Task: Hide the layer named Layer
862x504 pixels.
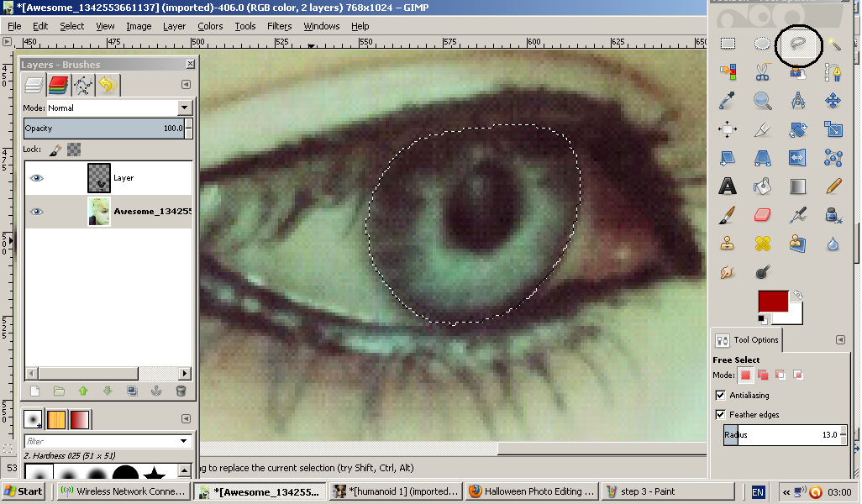Action: (x=36, y=178)
